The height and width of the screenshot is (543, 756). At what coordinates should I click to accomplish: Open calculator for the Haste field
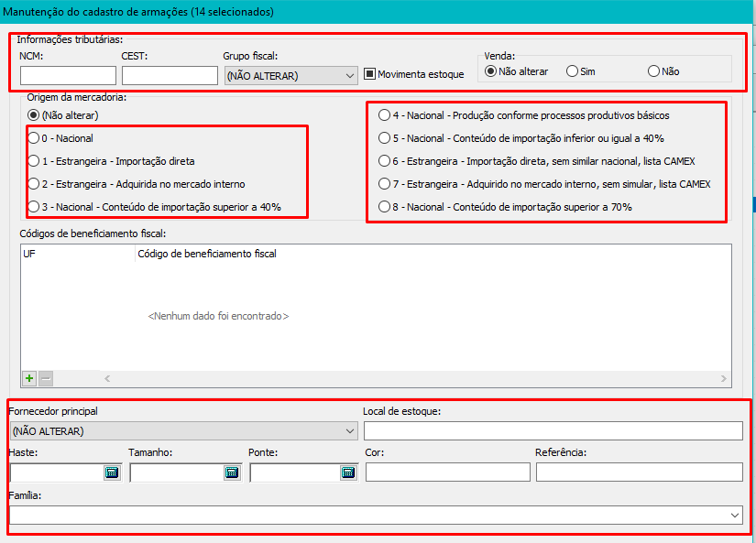click(x=112, y=472)
